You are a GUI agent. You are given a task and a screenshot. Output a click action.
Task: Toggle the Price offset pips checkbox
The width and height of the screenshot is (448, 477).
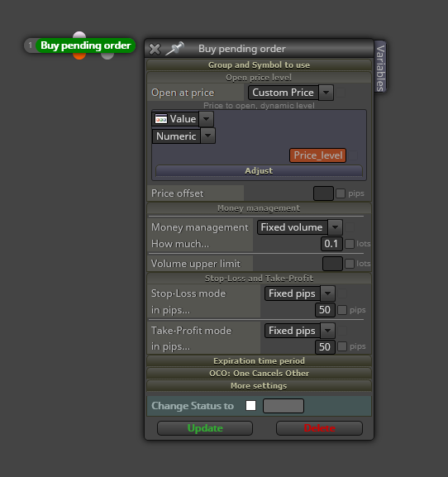pos(341,193)
